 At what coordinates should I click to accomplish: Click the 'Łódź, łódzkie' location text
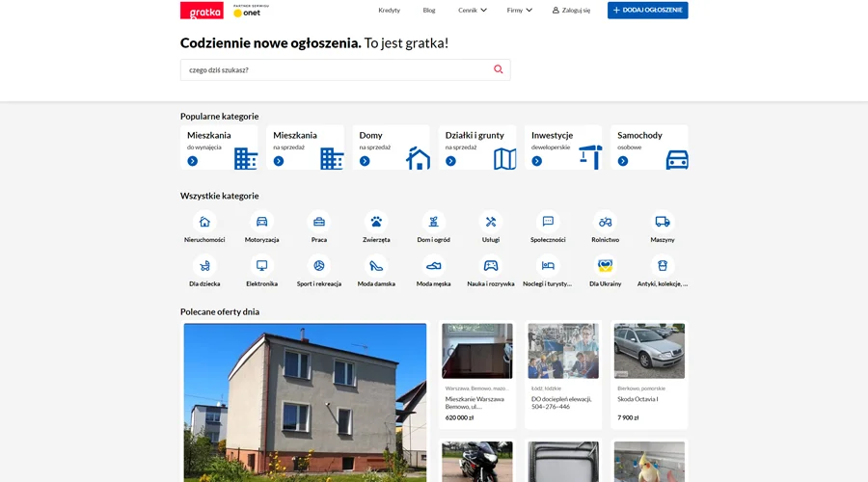546,388
